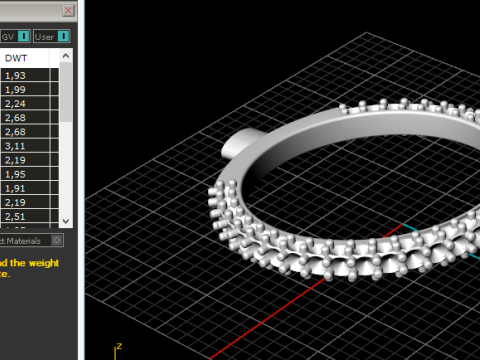This screenshot has height=360, width=480.
Task: Click the list scroll down arrow
Action: coord(66,221)
